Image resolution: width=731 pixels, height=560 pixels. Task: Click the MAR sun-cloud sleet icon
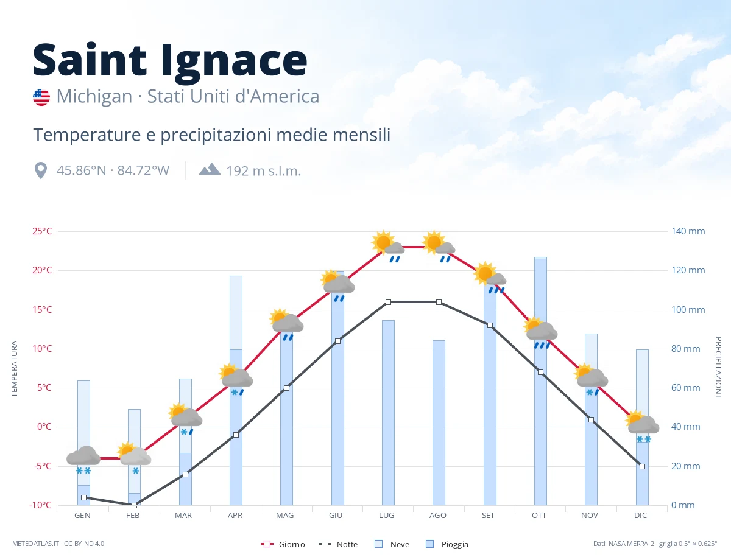[186, 419]
